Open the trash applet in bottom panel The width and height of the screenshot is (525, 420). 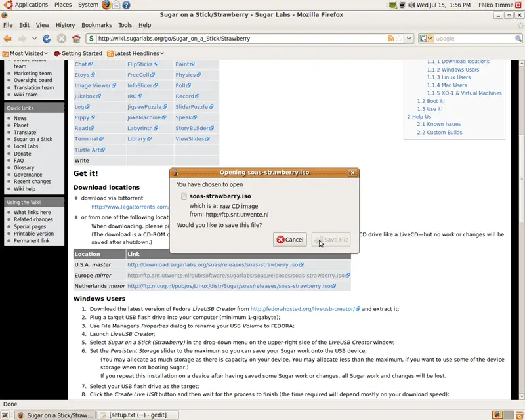click(519, 415)
